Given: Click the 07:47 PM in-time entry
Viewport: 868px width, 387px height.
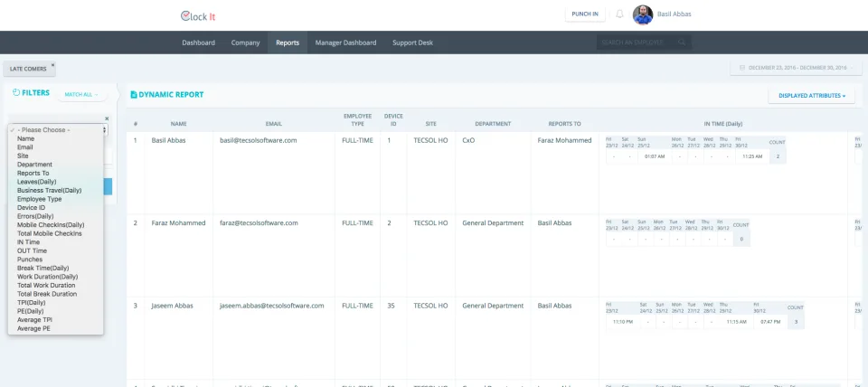Looking at the screenshot, I should (x=769, y=322).
